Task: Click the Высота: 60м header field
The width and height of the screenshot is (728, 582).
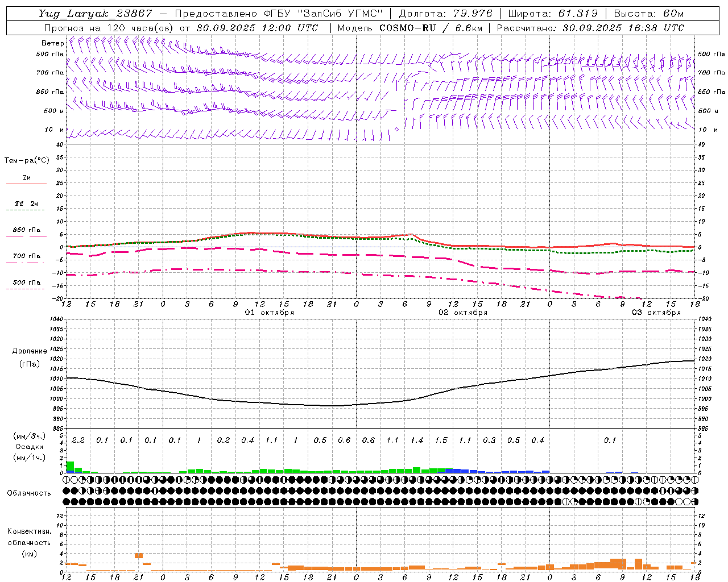Action: (x=648, y=14)
